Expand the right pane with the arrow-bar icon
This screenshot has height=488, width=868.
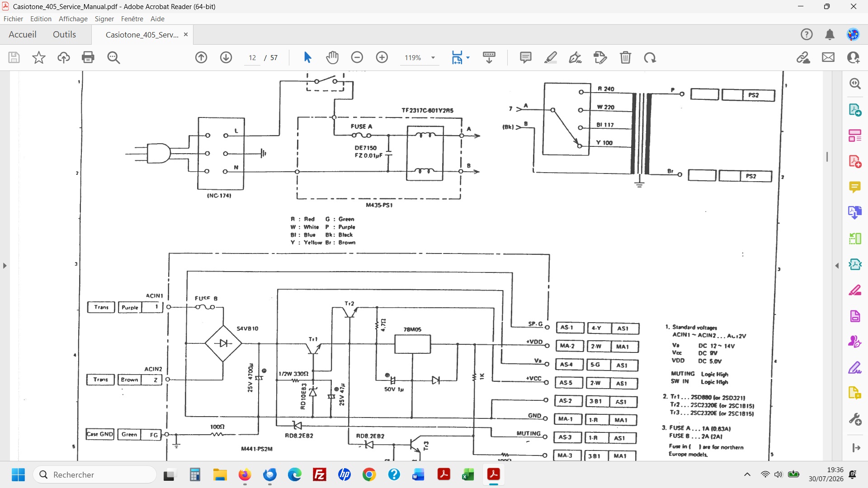856,448
